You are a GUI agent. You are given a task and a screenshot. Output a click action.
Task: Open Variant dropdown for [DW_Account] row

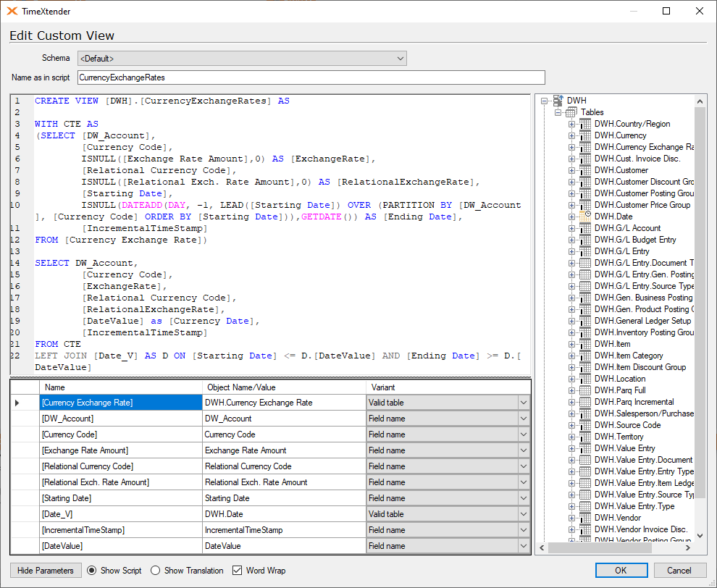pos(524,419)
